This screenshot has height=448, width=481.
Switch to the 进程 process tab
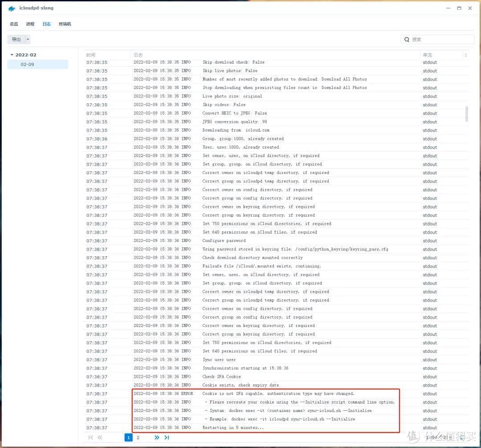pos(30,24)
